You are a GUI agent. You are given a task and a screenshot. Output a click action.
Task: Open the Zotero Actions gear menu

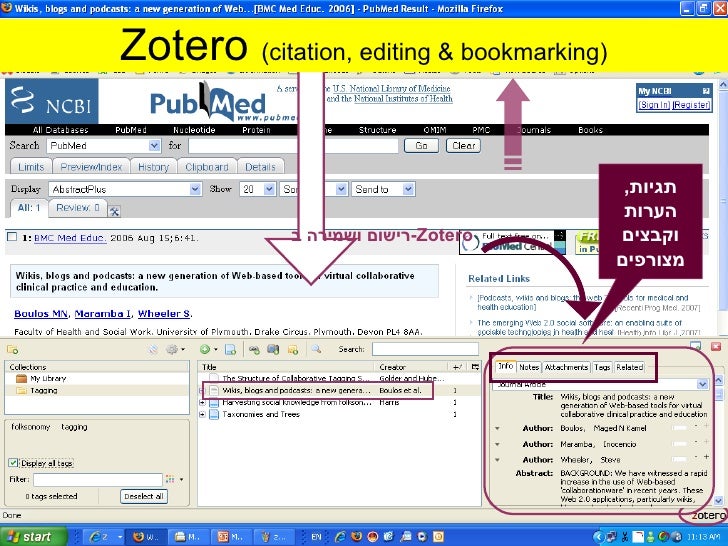click(x=175, y=349)
